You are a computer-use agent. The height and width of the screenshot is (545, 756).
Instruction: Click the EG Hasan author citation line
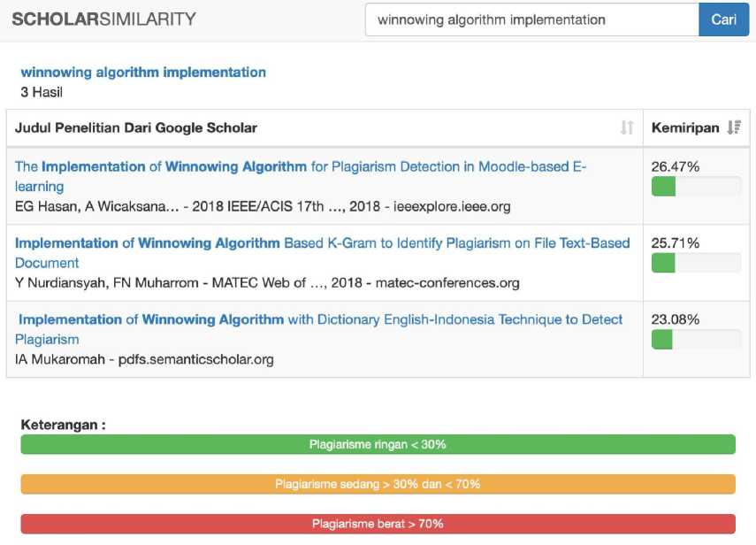tap(263, 207)
